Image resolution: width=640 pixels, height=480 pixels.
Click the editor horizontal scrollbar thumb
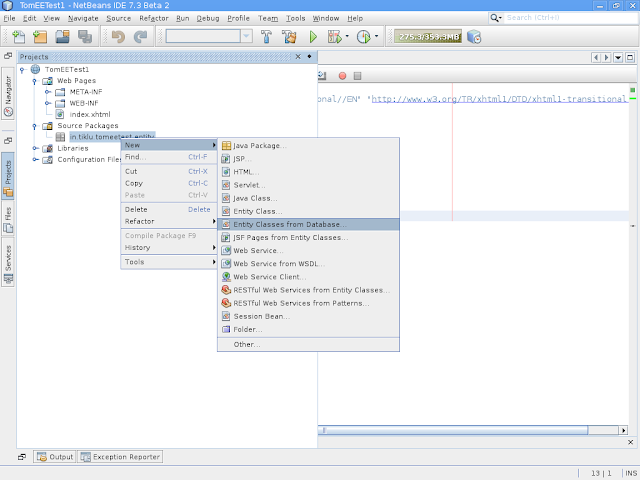point(453,430)
